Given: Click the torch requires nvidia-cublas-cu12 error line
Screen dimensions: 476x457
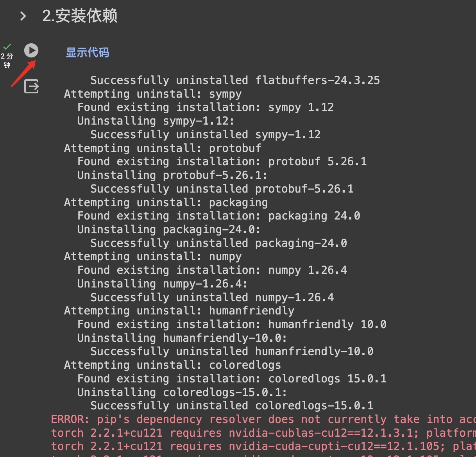Looking at the screenshot, I should tap(263, 433).
